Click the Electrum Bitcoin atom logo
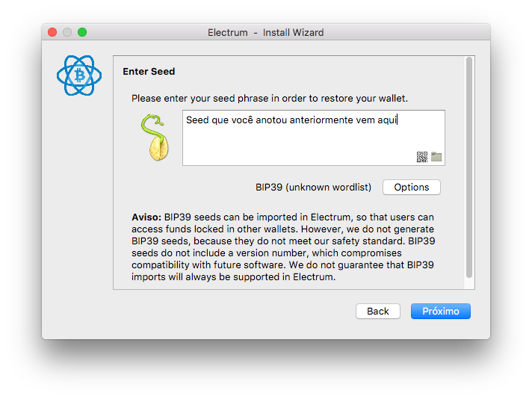Image resolution: width=532 pixels, height=399 pixels. coord(79,75)
